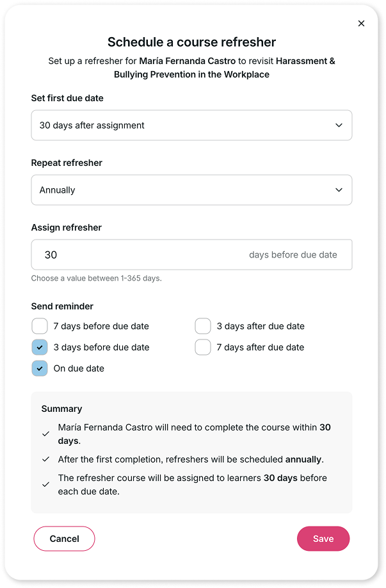The height and width of the screenshot is (588, 386).
Task: Click the Cancel button
Action: pyautogui.click(x=64, y=539)
